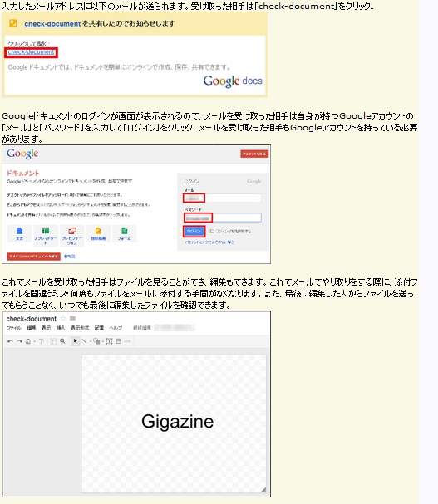The image size is (438, 504).
Task: Open the shape tool dropdown arrow
Action: pos(102,342)
